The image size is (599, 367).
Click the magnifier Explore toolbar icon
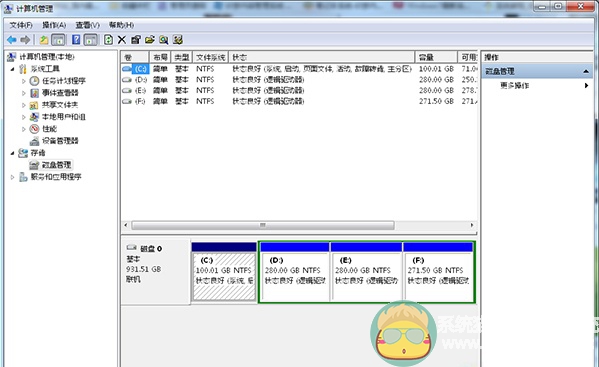pyautogui.click(x=164, y=40)
